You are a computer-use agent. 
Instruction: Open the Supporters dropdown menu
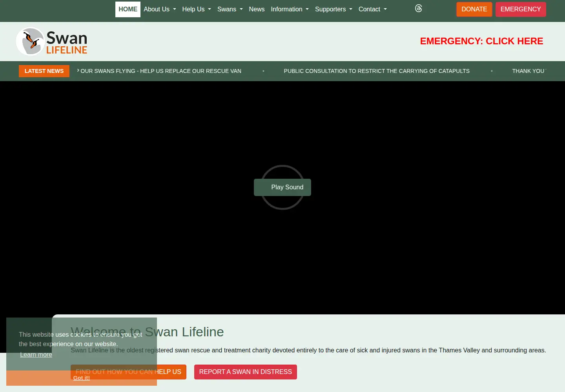(x=334, y=9)
